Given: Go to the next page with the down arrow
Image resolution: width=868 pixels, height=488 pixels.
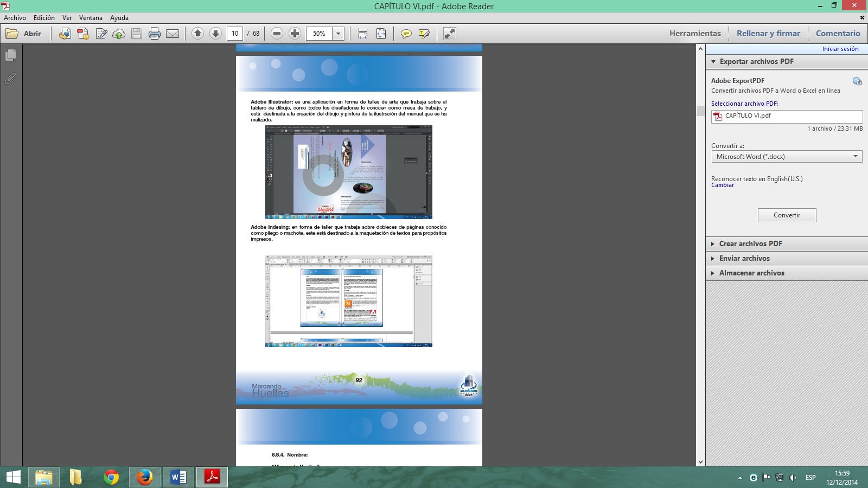Looking at the screenshot, I should 215,34.
